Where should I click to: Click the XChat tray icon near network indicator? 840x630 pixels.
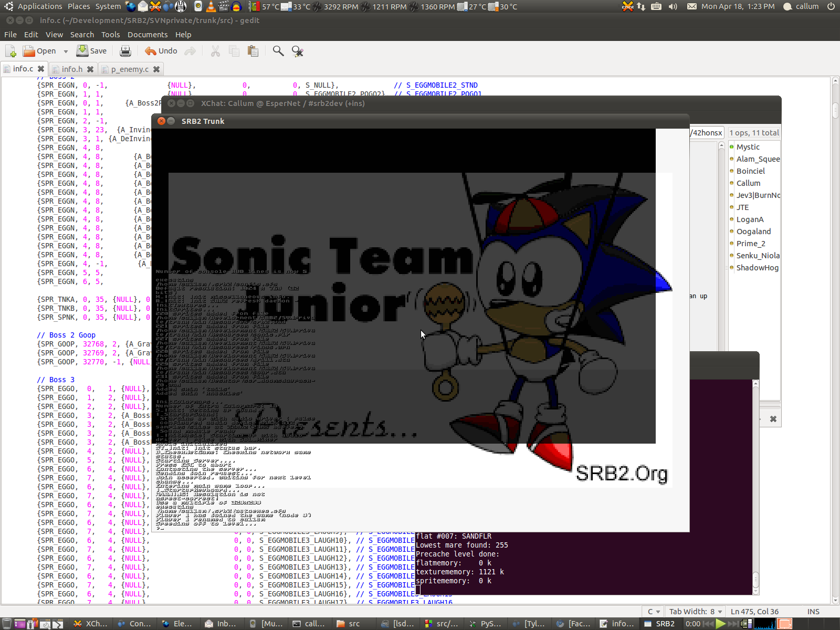pyautogui.click(x=628, y=6)
